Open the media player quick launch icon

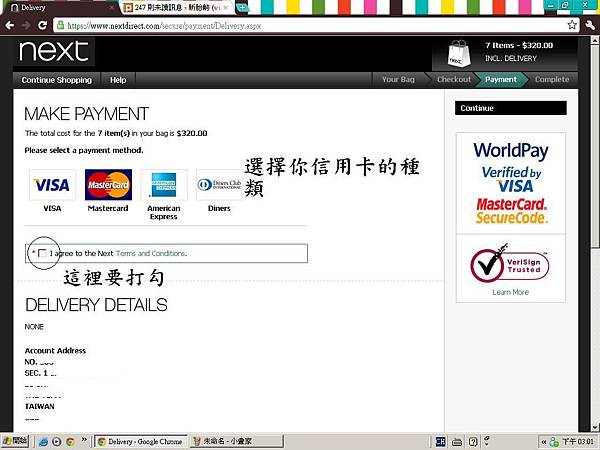click(57, 442)
